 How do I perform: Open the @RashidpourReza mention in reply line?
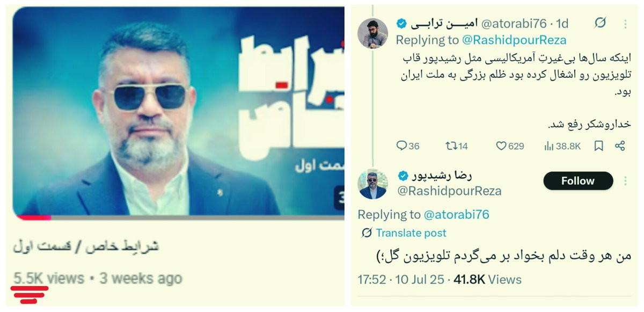point(514,40)
